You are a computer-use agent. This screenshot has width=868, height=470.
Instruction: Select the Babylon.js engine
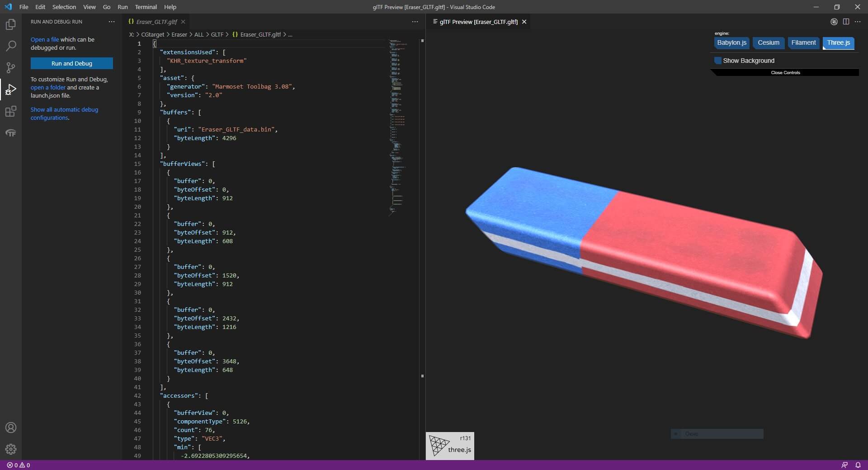pos(731,43)
